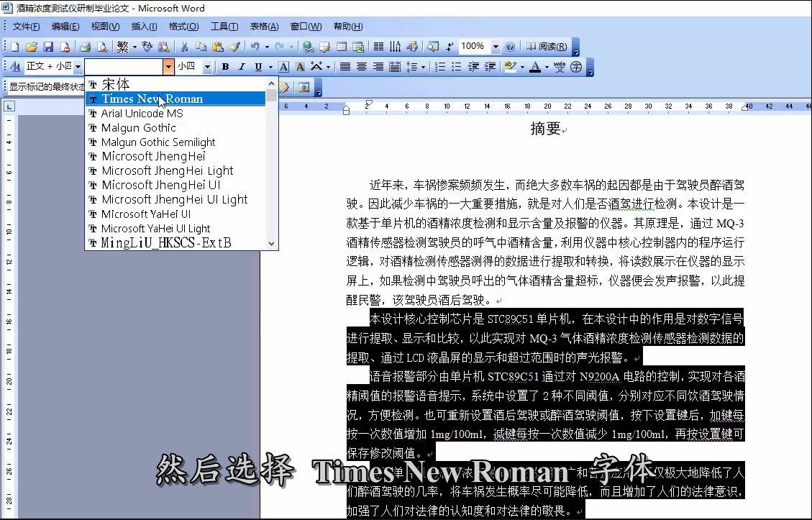
Task: Open the 文件(F) menu
Action: point(26,27)
